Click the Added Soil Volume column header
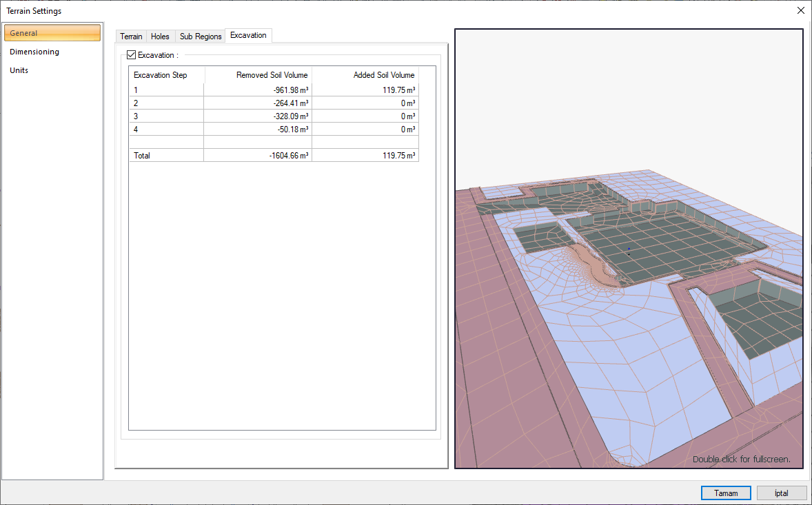Image resolution: width=812 pixels, height=505 pixels. pos(383,74)
